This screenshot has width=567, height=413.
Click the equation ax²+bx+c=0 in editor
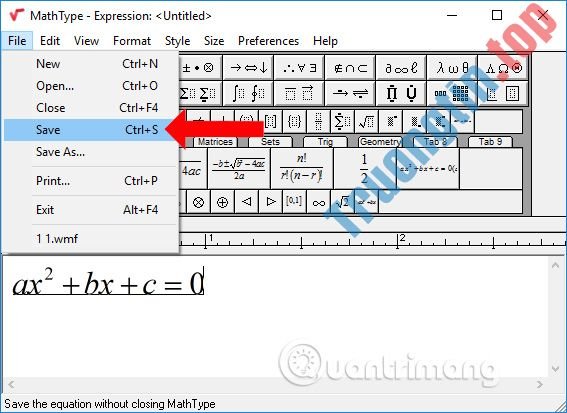click(x=108, y=283)
